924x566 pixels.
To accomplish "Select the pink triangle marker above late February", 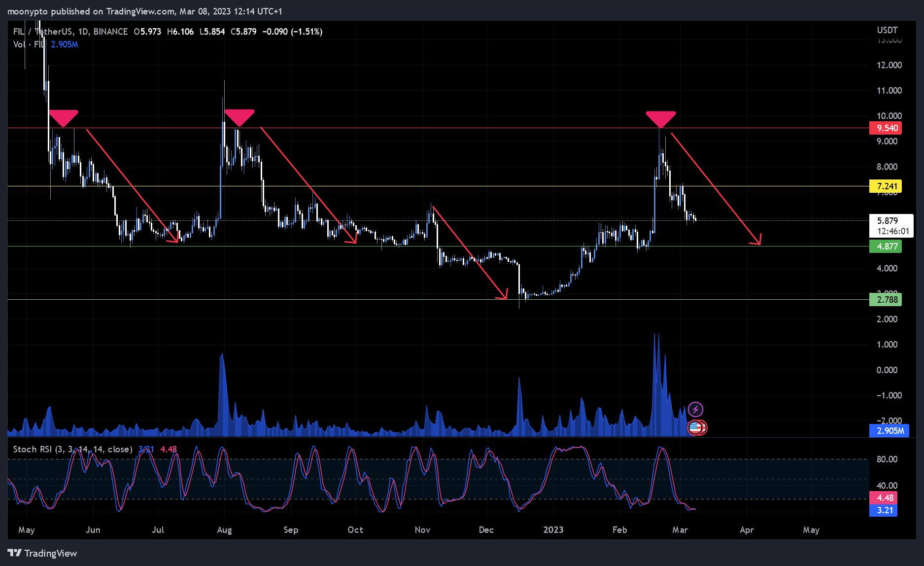I will 661,120.
